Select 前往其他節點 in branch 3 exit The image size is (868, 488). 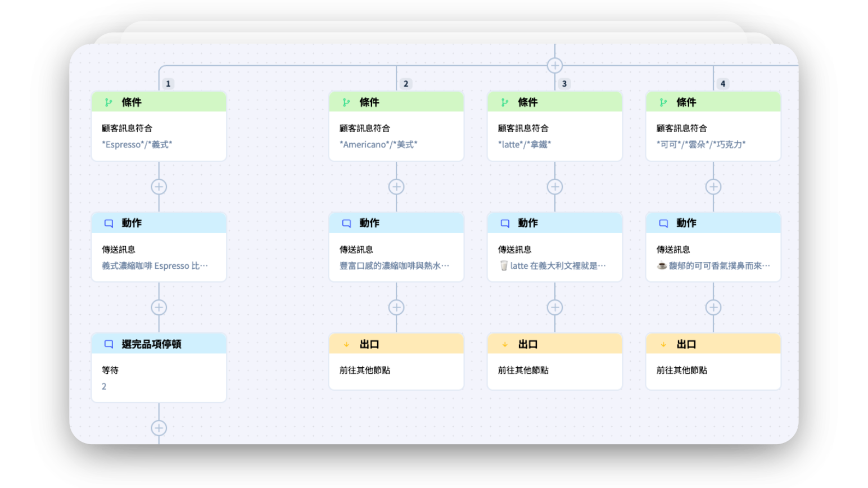point(523,370)
